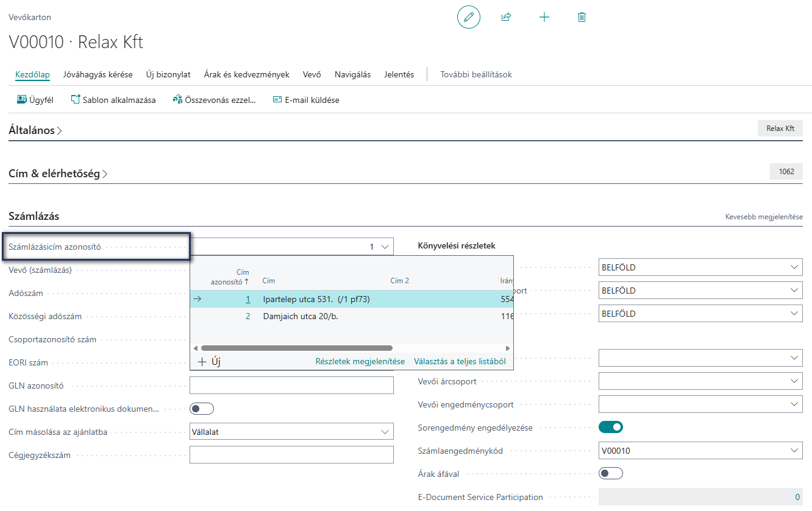Image resolution: width=812 pixels, height=511 pixels.
Task: Disable Sorengedmény engedélyezése toggle
Action: coord(611,428)
